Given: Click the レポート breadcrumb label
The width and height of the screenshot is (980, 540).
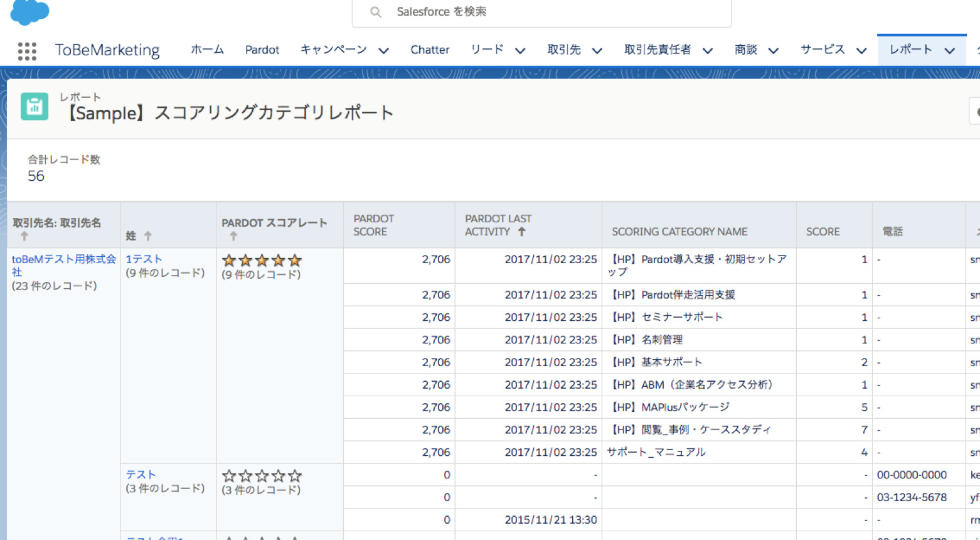Looking at the screenshot, I should [x=80, y=97].
